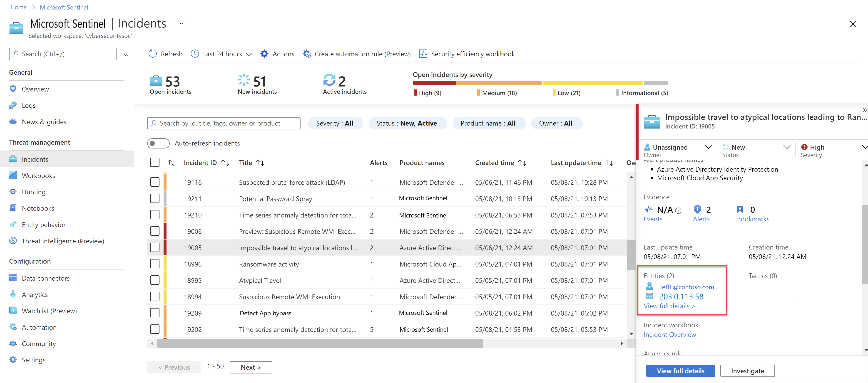The image size is (868, 383).
Task: Open Hunting in the sidebar
Action: [33, 192]
